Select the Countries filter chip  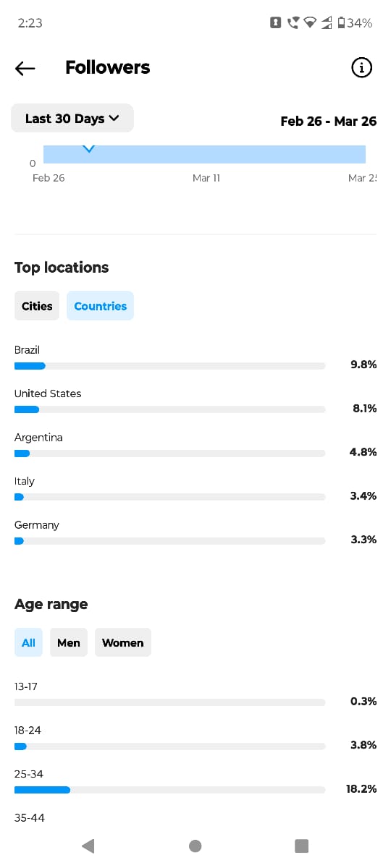tap(100, 306)
